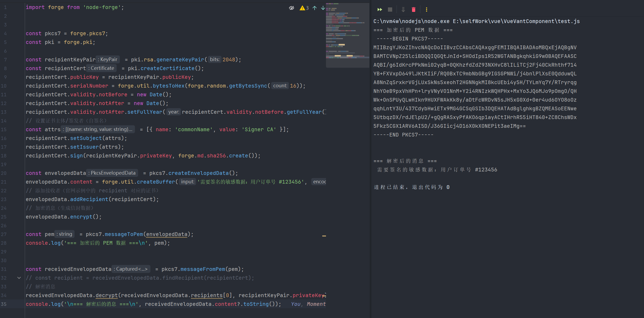The height and width of the screenshot is (318, 644).
Task: Toggle the crossed-eye reader mode icon
Action: click(x=292, y=8)
